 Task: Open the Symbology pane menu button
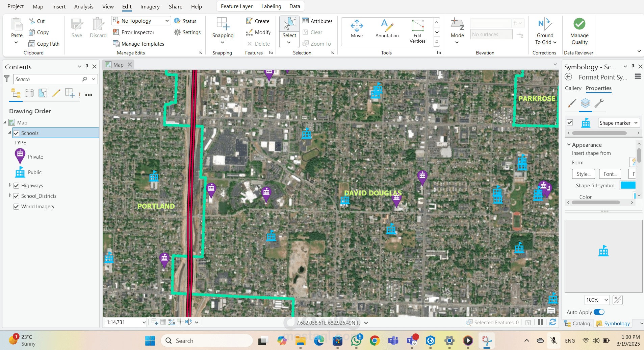click(x=638, y=77)
